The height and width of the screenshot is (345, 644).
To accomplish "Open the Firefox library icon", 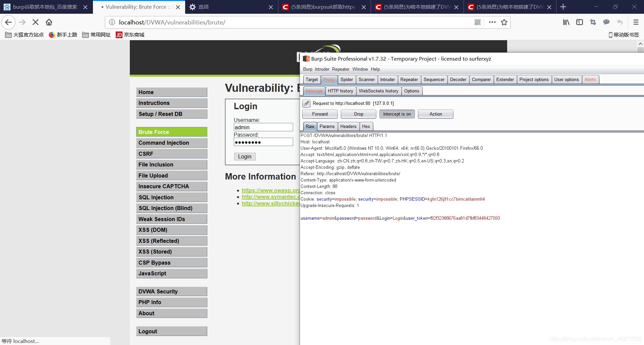I will point(566,22).
